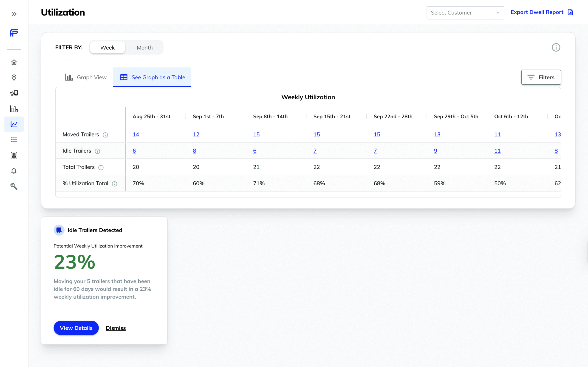Click the wrench tools icon in sidebar
The width and height of the screenshot is (588, 367).
[14, 186]
